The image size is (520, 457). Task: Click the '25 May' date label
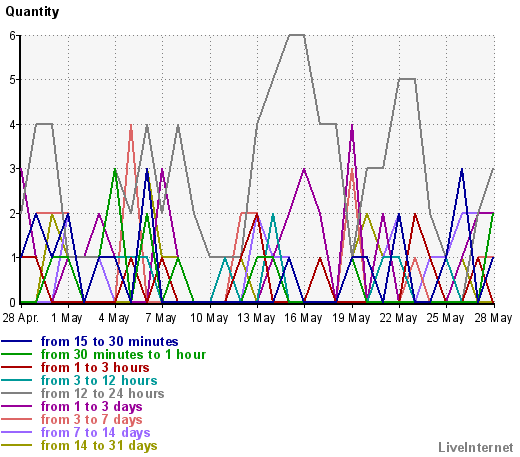445,318
